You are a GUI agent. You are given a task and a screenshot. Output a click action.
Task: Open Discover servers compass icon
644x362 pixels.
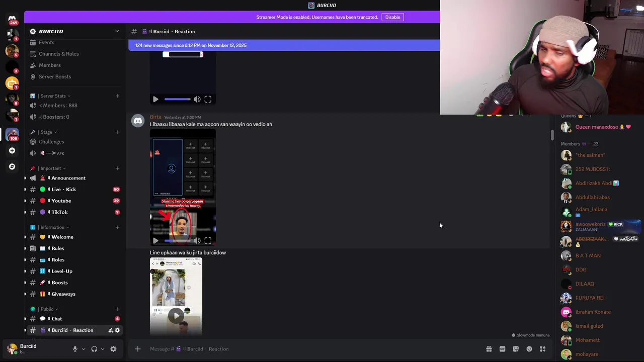[x=12, y=166]
